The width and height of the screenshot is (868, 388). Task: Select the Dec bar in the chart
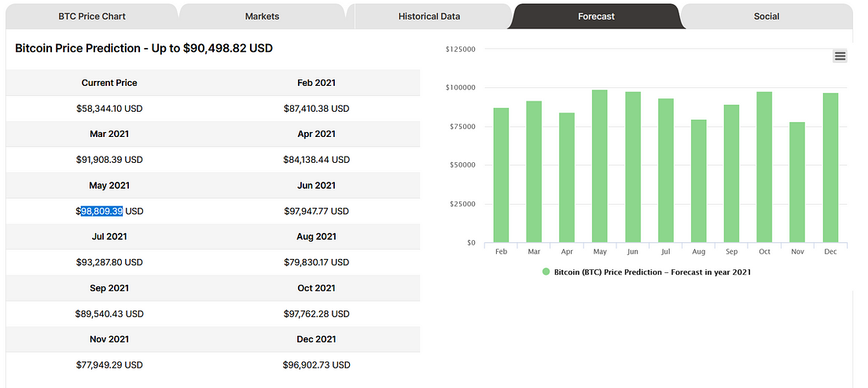pyautogui.click(x=830, y=168)
